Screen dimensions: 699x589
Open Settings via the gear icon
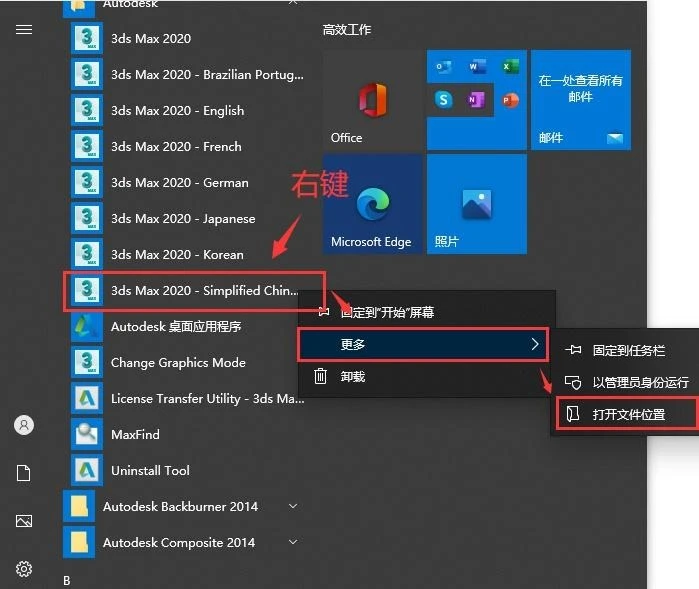coord(24,569)
